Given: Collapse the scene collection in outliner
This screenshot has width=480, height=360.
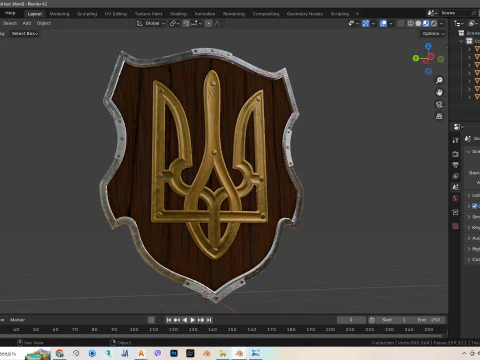Looking at the screenshot, I should (461, 41).
